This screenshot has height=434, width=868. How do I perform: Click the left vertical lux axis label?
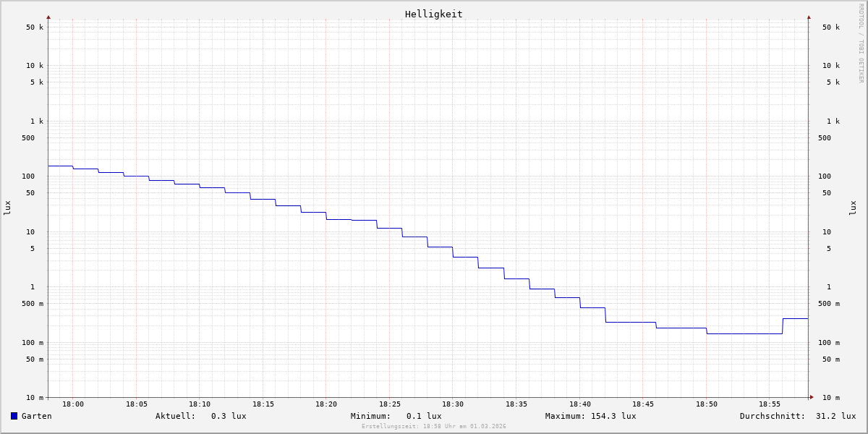tap(7, 208)
